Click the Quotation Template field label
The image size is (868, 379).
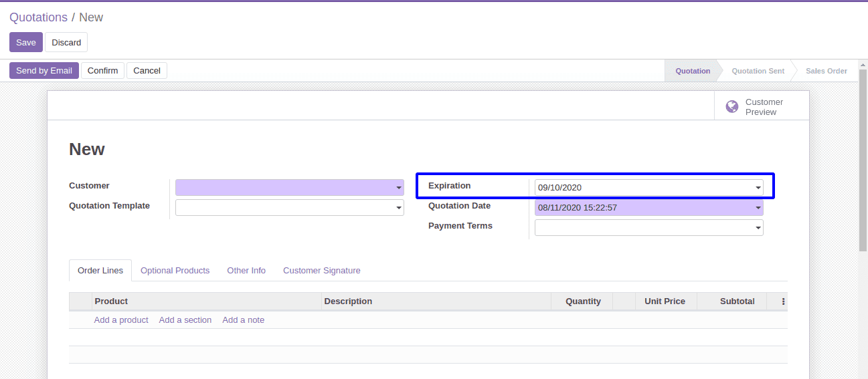point(109,206)
